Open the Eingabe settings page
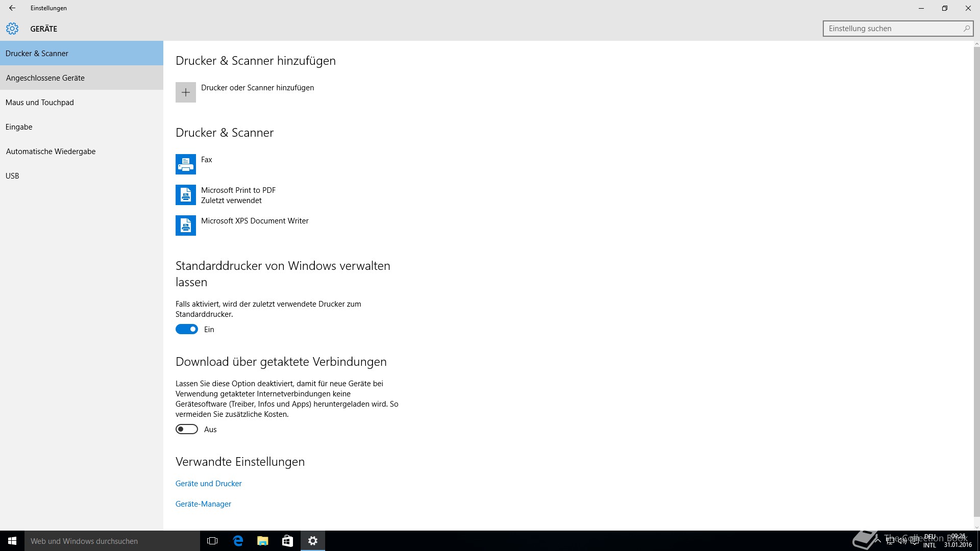Viewport: 980px width, 551px height. (82, 127)
